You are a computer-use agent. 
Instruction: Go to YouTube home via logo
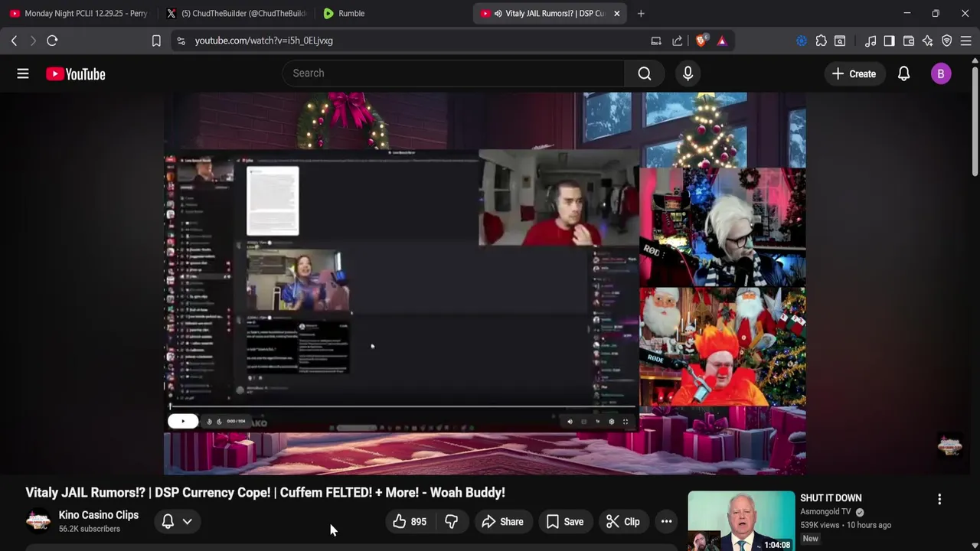tap(75, 73)
